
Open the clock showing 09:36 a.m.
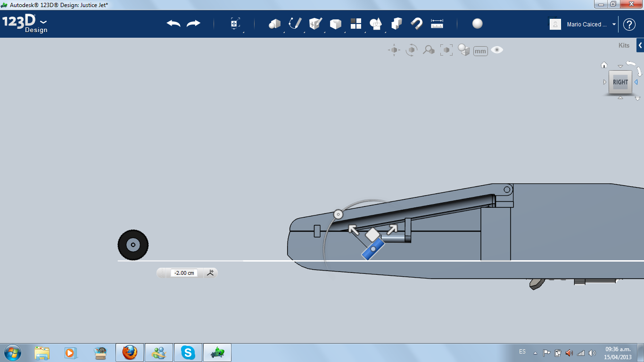[618, 353]
